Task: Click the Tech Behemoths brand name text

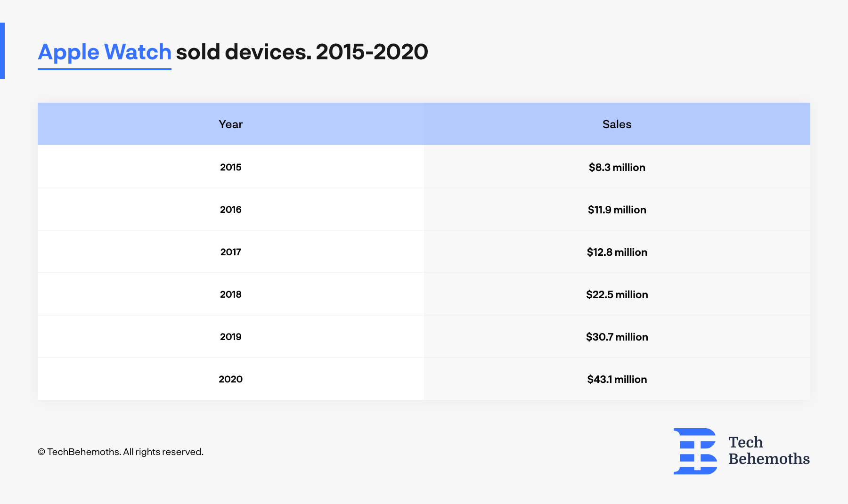Action: tap(769, 450)
